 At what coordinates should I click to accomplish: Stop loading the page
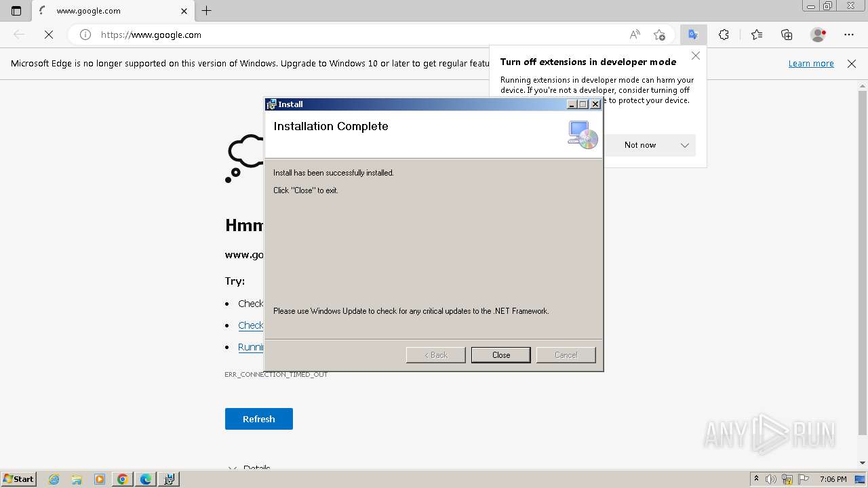49,35
